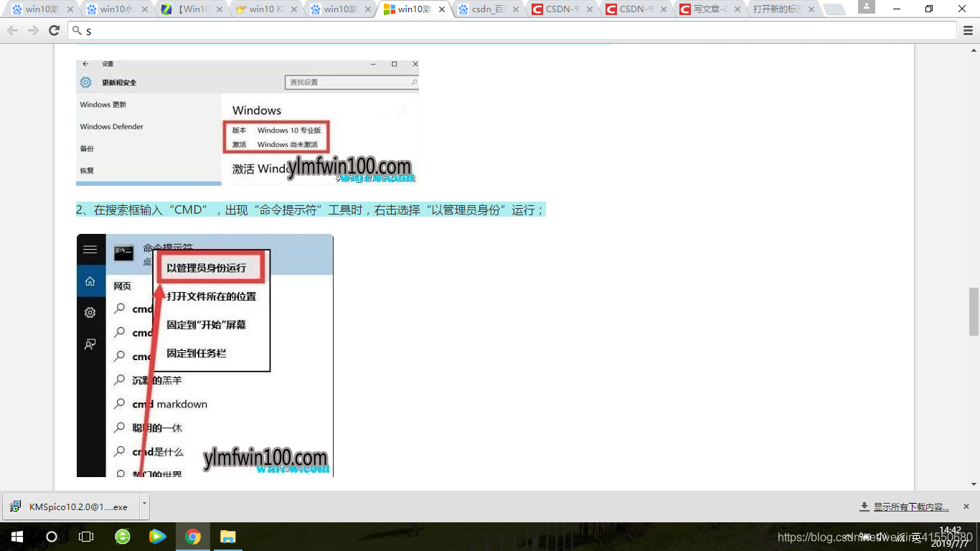Close the '【Win10' tab
Viewport: 980px width, 551px height.
coord(218,10)
